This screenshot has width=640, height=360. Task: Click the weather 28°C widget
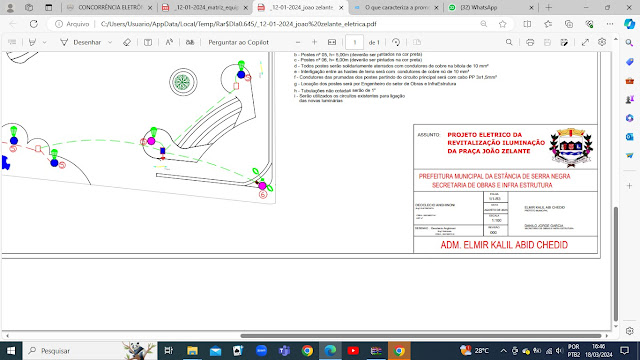click(x=475, y=351)
